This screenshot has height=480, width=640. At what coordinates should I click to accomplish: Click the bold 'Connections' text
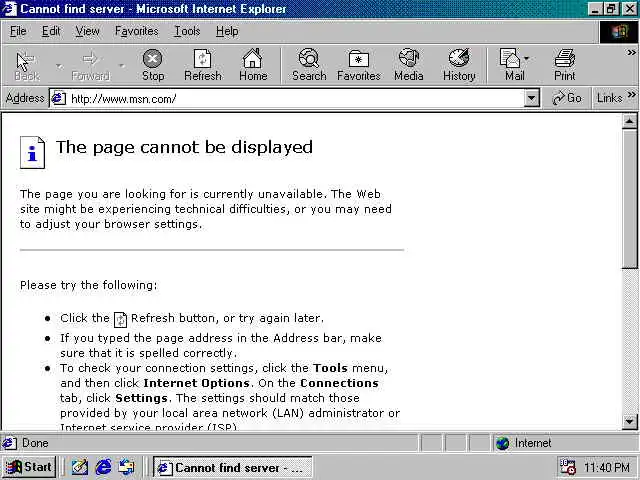click(339, 383)
